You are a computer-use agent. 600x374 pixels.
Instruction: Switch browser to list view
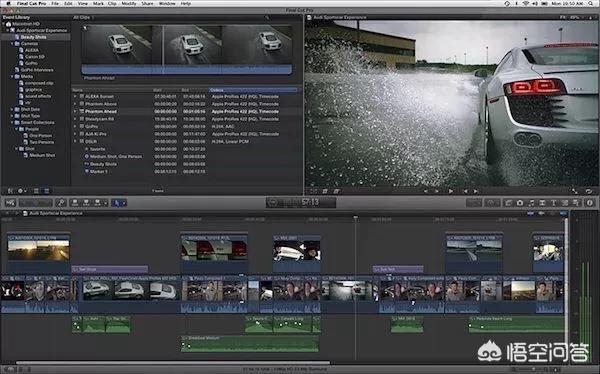[x=46, y=191]
